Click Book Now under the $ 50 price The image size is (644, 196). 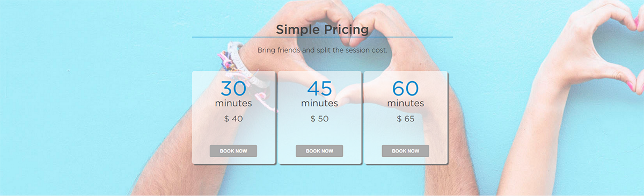point(319,151)
